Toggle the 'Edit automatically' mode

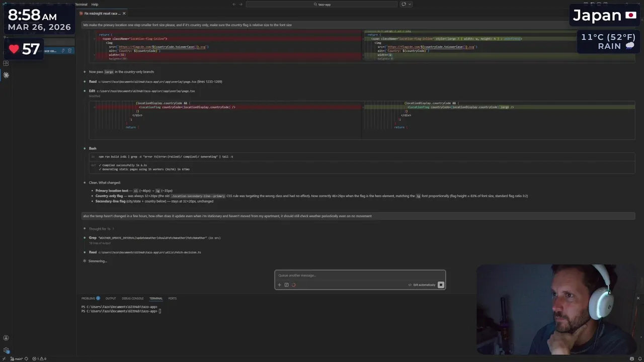click(422, 285)
